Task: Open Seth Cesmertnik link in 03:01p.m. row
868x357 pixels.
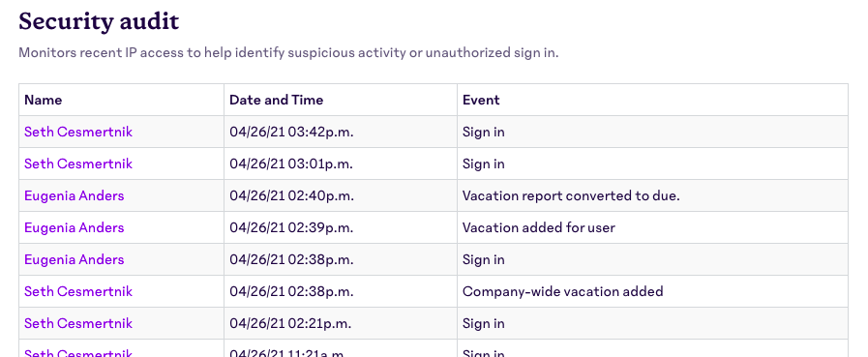Action: click(x=78, y=164)
